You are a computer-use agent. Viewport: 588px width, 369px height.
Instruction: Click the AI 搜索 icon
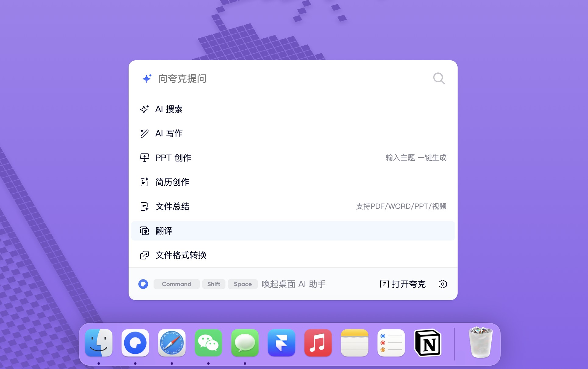144,109
